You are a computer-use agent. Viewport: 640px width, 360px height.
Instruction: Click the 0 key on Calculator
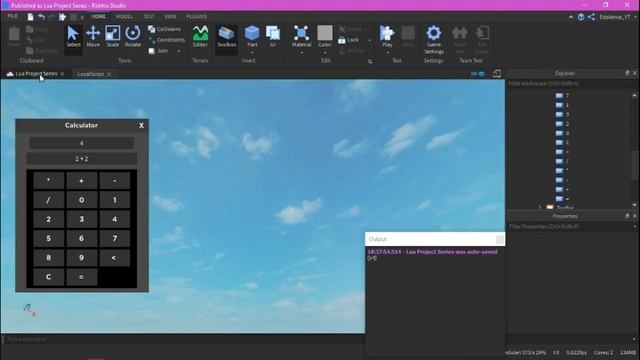pos(82,200)
